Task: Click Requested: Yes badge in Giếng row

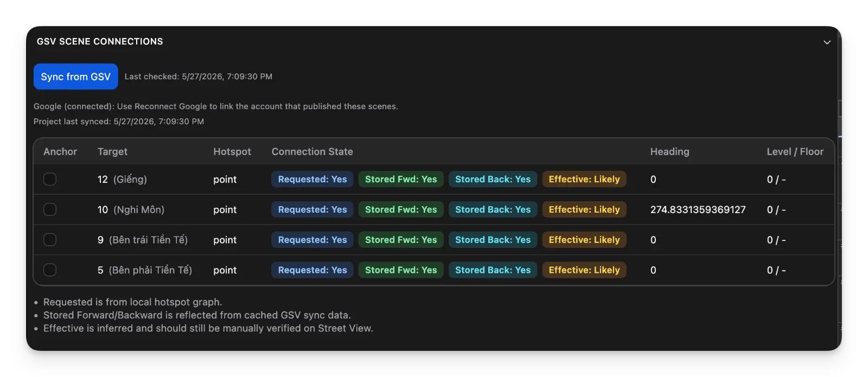Action: [x=312, y=179]
